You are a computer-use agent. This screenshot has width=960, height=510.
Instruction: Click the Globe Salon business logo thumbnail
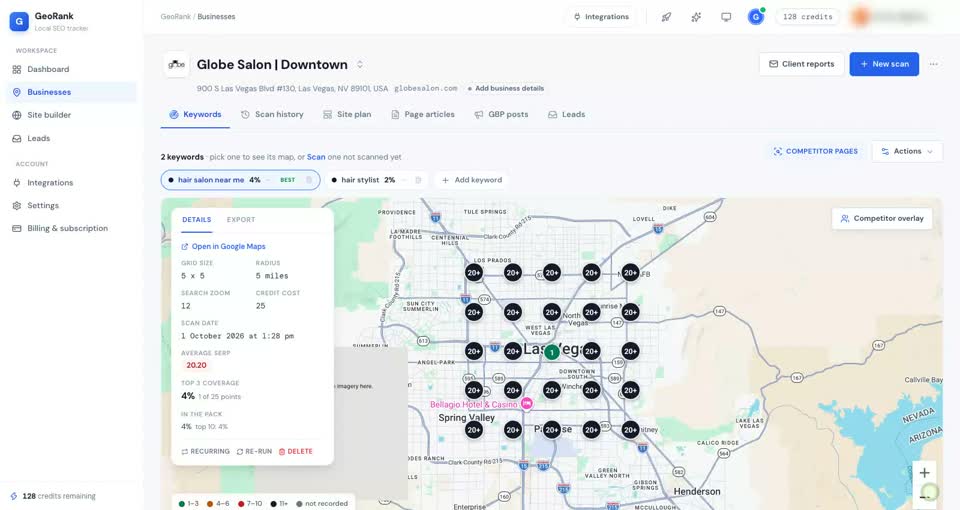(x=176, y=64)
